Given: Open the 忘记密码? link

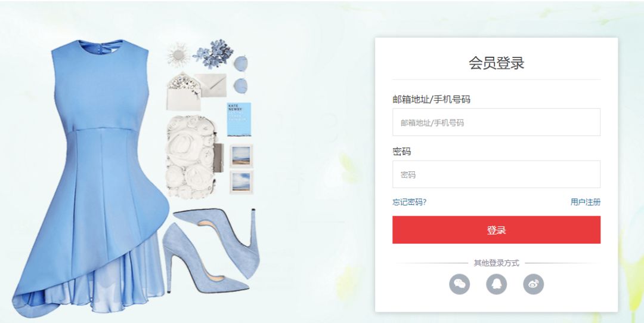Looking at the screenshot, I should [409, 202].
